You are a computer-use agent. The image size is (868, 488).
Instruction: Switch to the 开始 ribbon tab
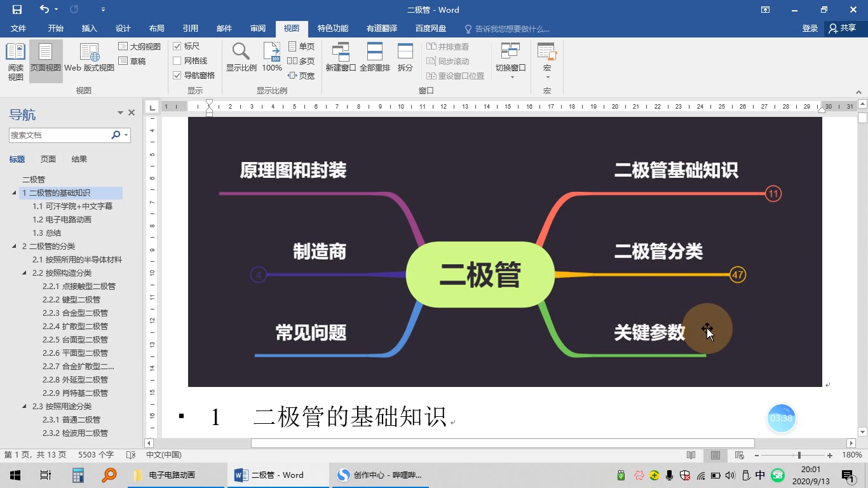coord(55,28)
